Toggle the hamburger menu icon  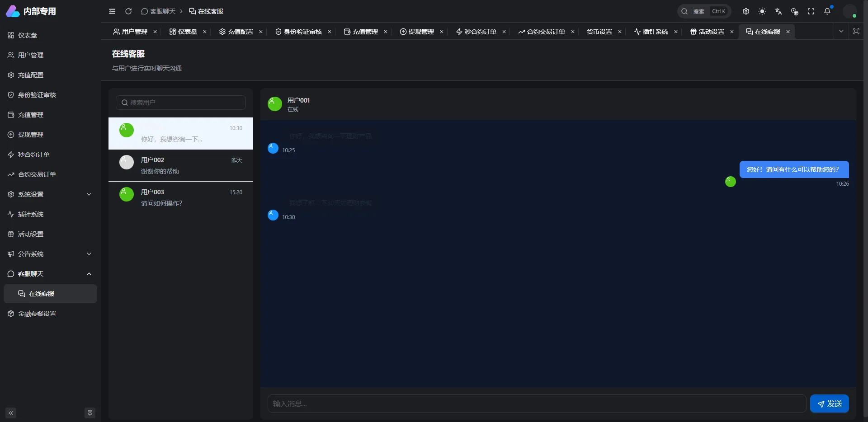coord(112,11)
